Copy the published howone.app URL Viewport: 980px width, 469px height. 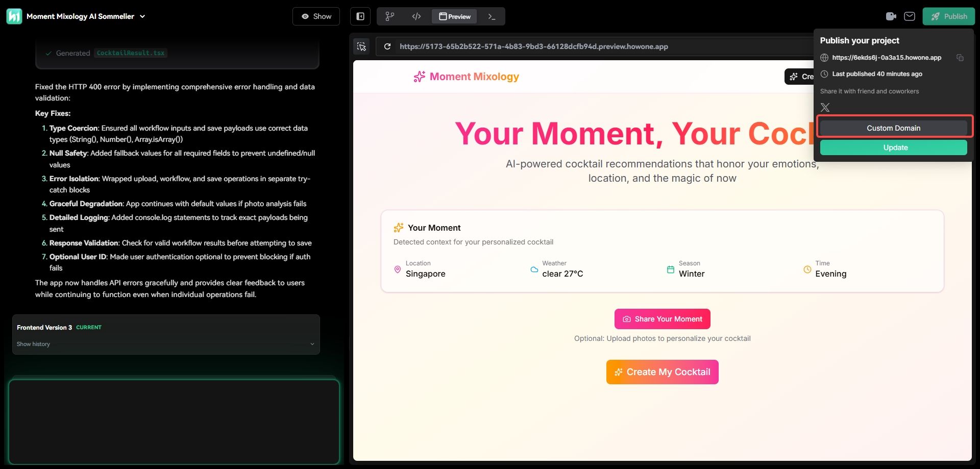960,58
